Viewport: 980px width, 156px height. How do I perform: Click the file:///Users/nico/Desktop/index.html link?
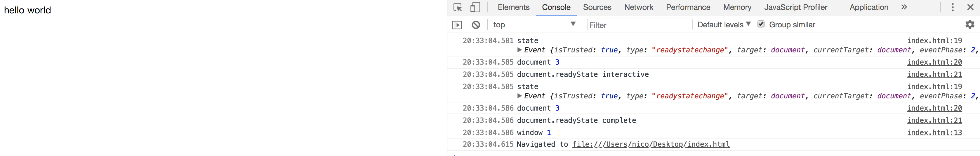tap(651, 144)
